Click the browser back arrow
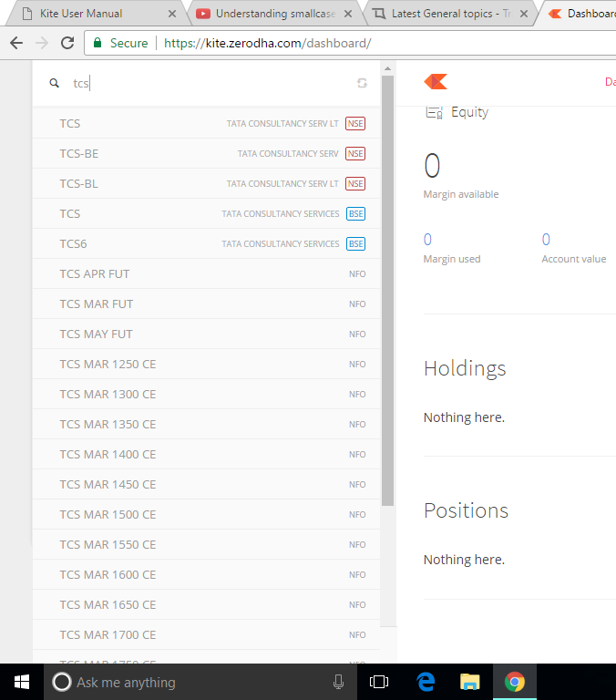Viewport: 616px width, 700px height. pos(16,43)
